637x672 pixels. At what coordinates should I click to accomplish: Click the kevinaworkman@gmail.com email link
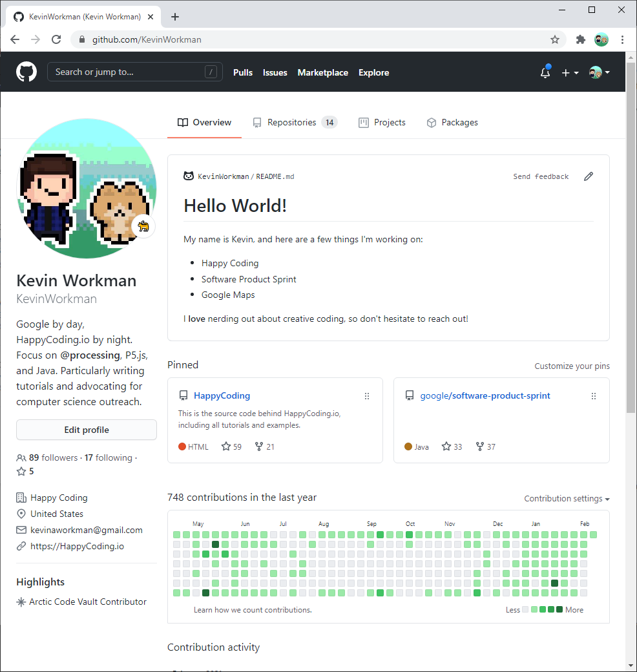87,530
